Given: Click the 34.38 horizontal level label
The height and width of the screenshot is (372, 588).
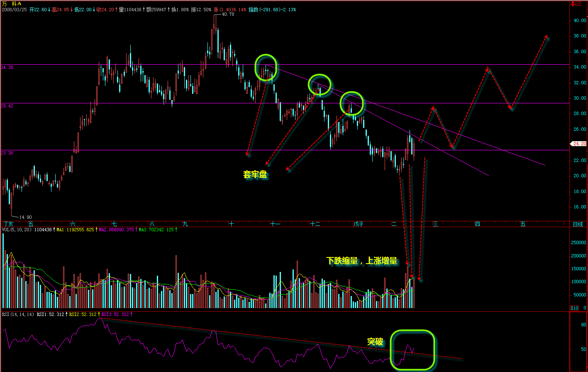Looking at the screenshot, I should pyautogui.click(x=7, y=67).
